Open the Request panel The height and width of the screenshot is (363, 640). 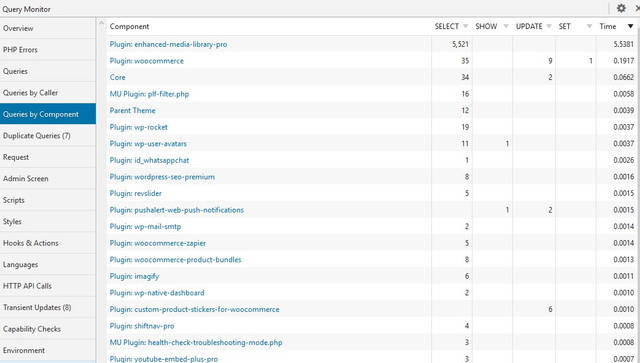48,157
